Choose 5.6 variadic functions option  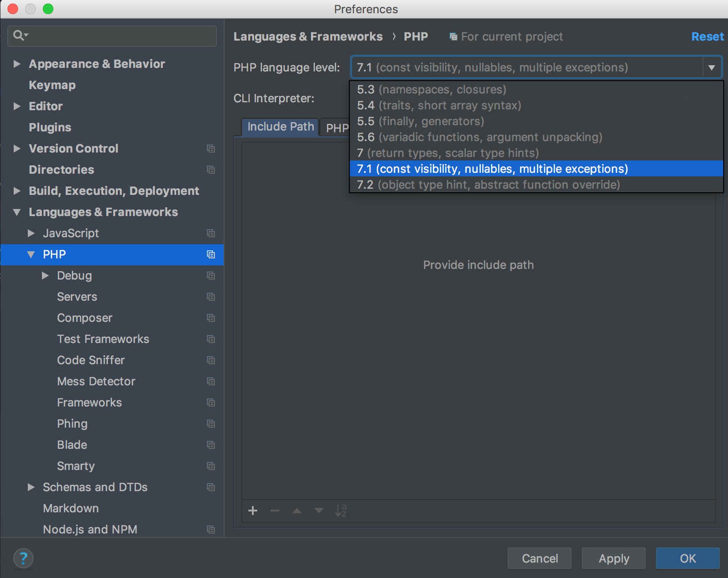pos(479,137)
